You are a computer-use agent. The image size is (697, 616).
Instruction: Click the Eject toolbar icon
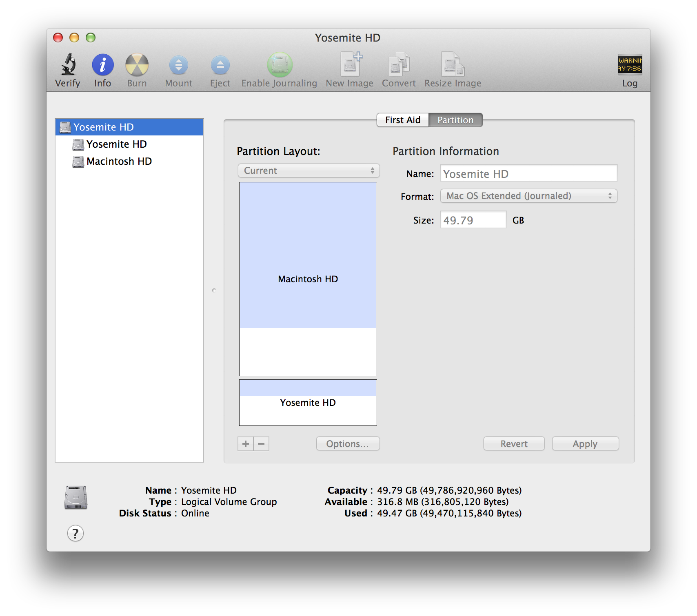click(x=220, y=65)
